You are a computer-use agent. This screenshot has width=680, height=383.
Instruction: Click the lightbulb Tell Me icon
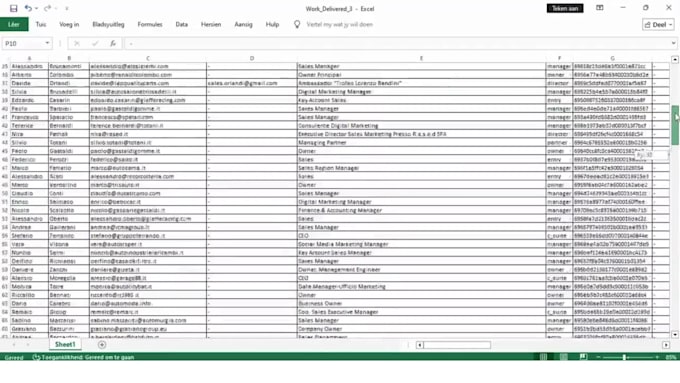pyautogui.click(x=297, y=24)
